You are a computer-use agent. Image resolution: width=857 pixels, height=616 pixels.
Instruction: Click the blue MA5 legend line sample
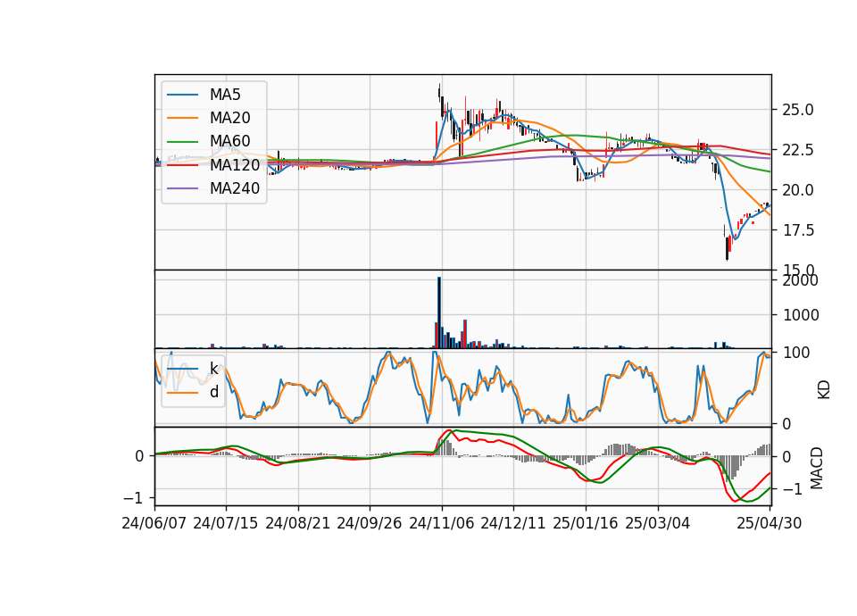182,95
